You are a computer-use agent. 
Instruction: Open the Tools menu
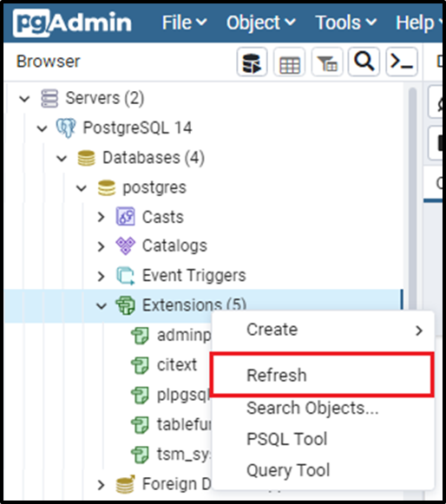click(345, 23)
